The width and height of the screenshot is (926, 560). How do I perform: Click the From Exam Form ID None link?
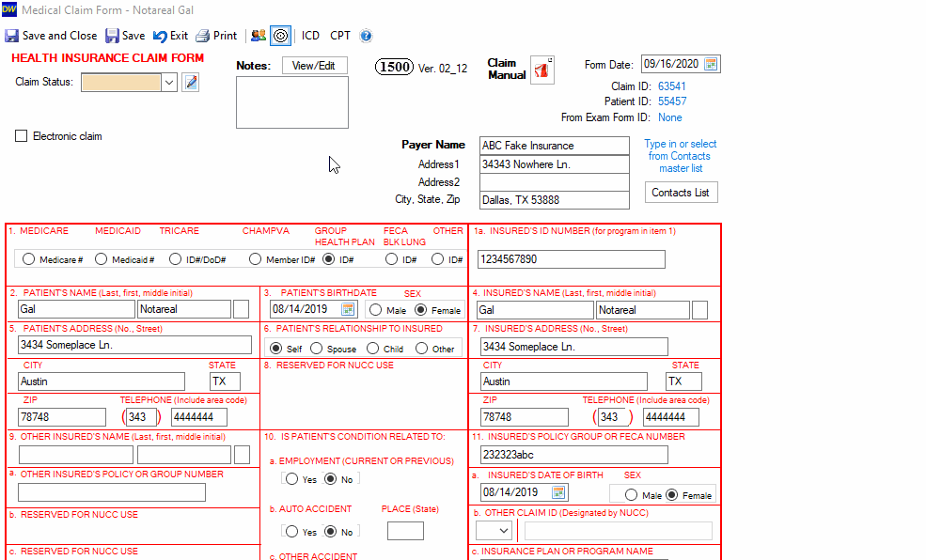[x=669, y=117]
